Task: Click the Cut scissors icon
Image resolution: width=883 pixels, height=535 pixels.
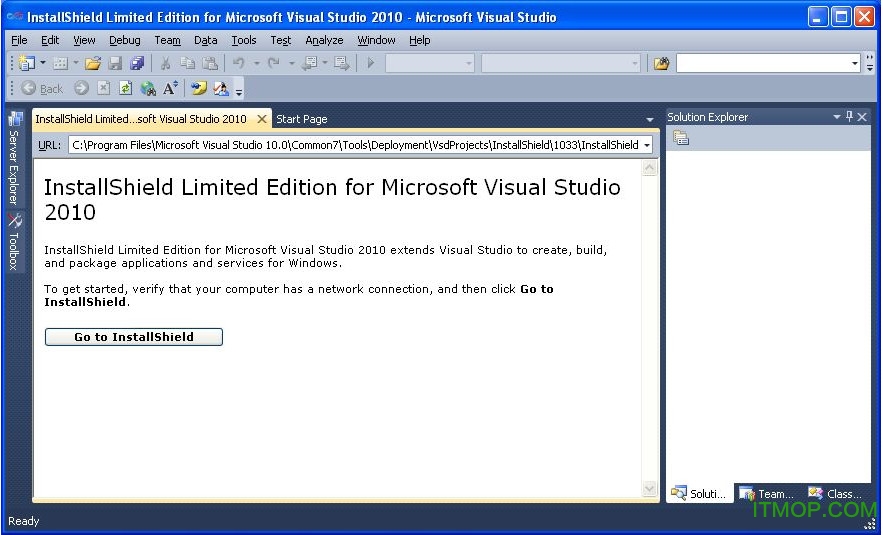Action: pyautogui.click(x=166, y=63)
